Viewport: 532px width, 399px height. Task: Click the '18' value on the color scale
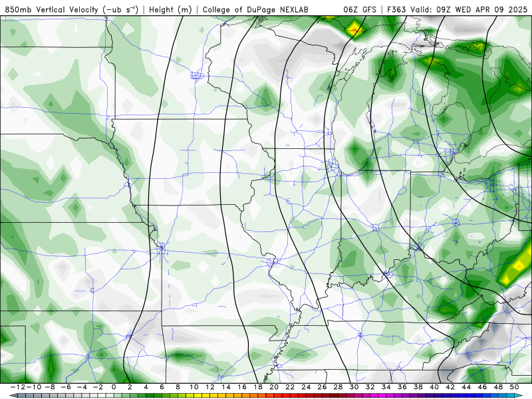tap(258, 387)
